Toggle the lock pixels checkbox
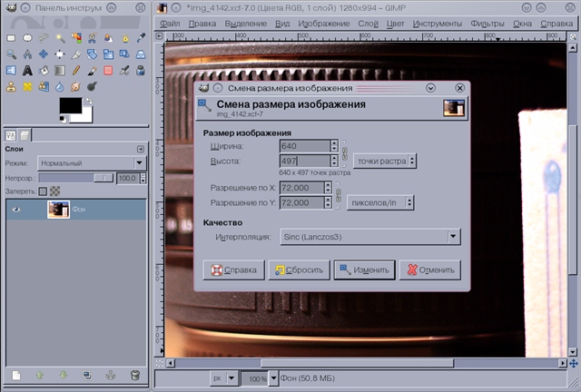The height and width of the screenshot is (392, 581). (x=42, y=191)
